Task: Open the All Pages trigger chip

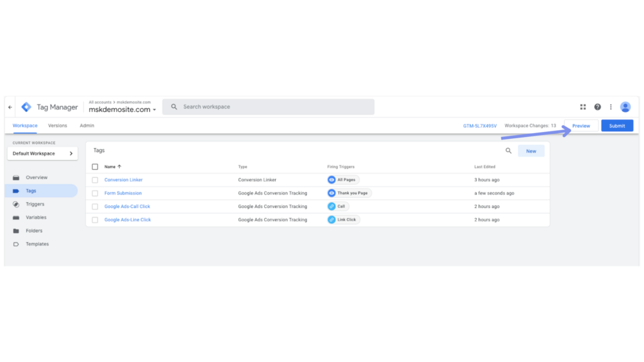Action: (x=343, y=180)
